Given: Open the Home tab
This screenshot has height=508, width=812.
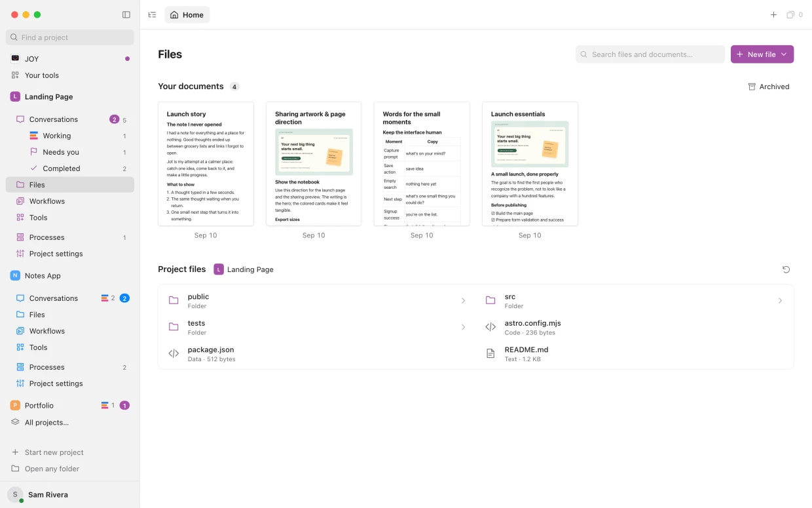Looking at the screenshot, I should (187, 14).
